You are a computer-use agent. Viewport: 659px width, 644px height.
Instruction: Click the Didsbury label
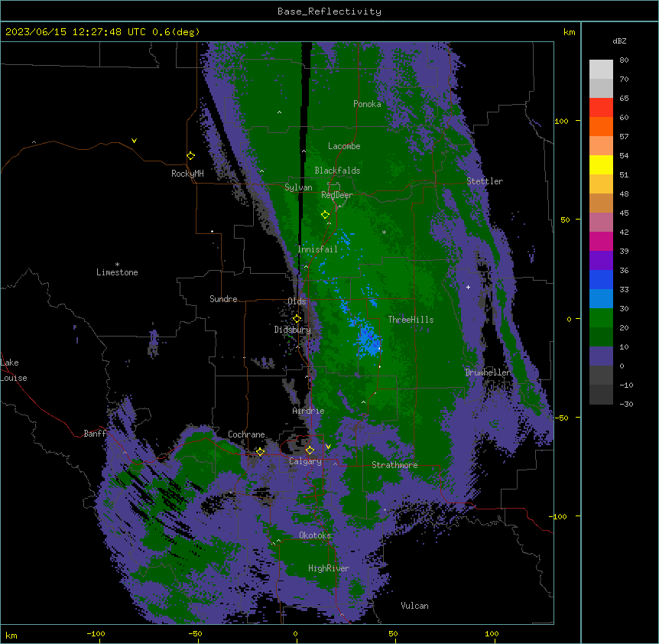(292, 330)
